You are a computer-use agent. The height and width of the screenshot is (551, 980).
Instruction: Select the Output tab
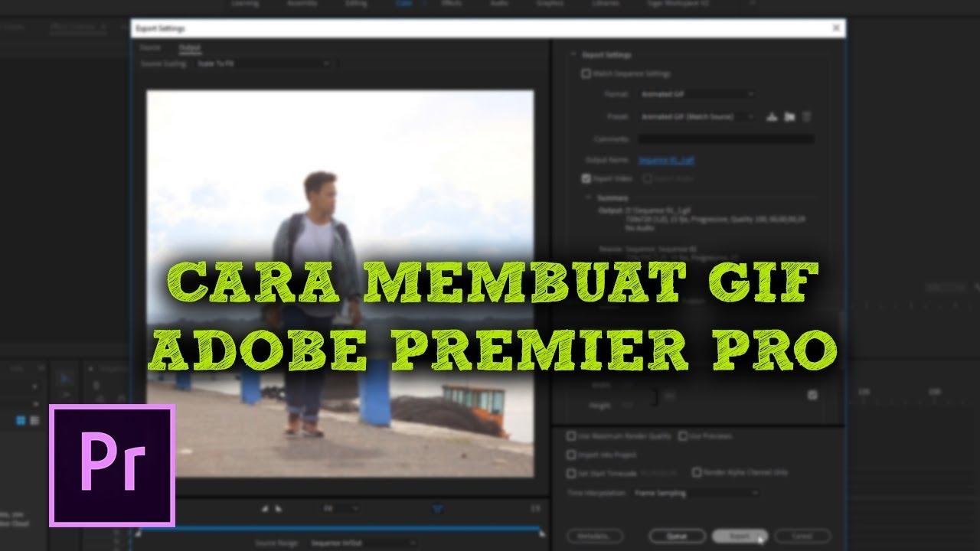(x=190, y=47)
